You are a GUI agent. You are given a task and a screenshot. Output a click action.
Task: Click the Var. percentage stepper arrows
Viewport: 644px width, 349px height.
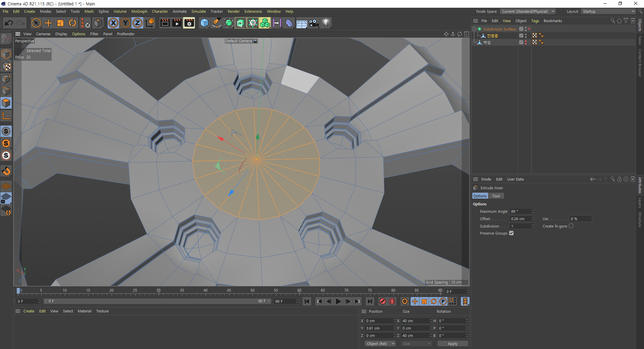coord(592,219)
